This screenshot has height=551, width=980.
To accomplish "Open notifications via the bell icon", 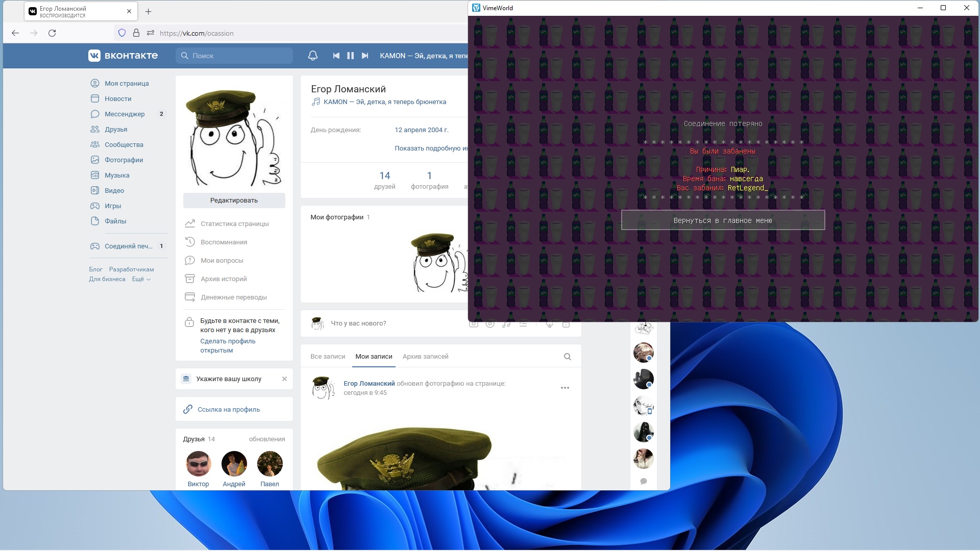I will click(x=313, y=56).
